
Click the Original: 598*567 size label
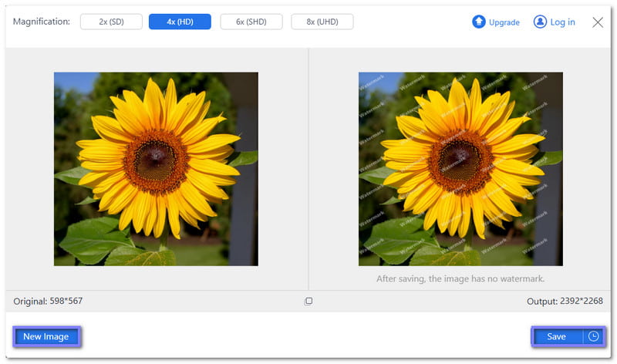tap(48, 301)
